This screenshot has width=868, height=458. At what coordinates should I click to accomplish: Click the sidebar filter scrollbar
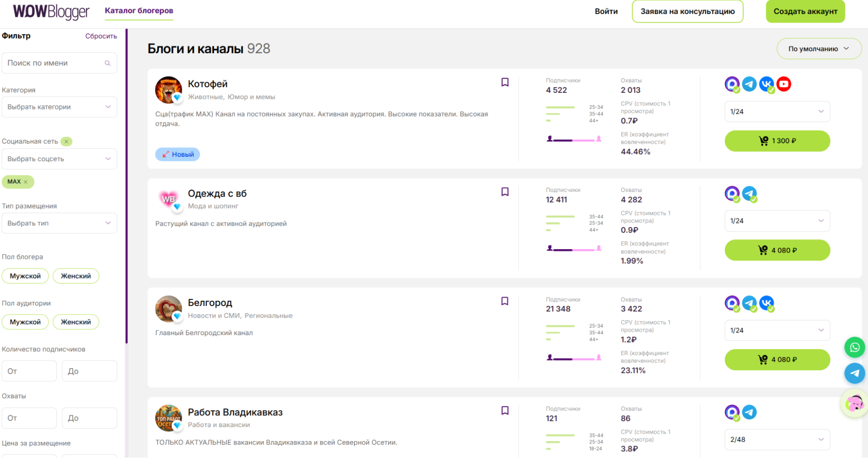tap(126, 187)
